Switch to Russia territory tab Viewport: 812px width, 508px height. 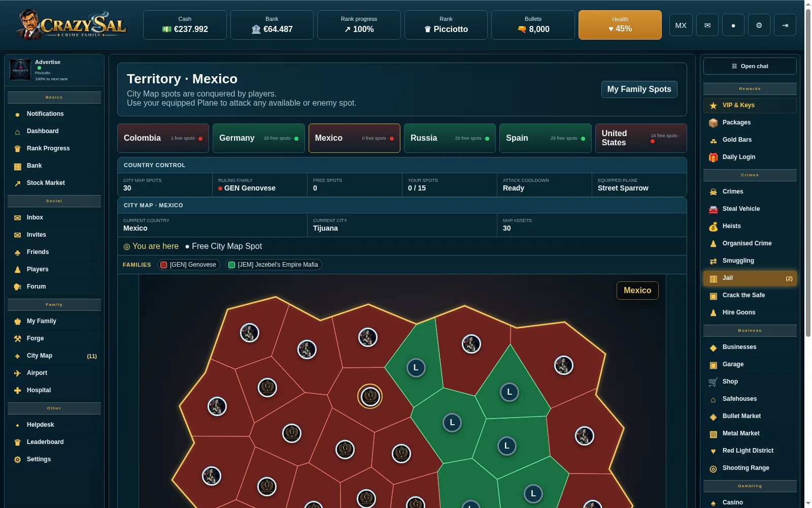pos(450,138)
